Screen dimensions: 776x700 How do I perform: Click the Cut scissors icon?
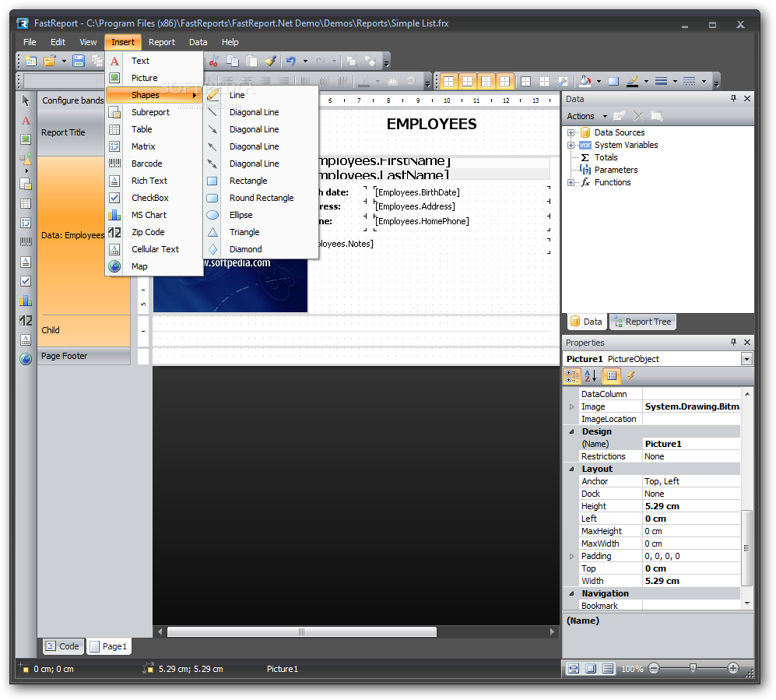214,61
